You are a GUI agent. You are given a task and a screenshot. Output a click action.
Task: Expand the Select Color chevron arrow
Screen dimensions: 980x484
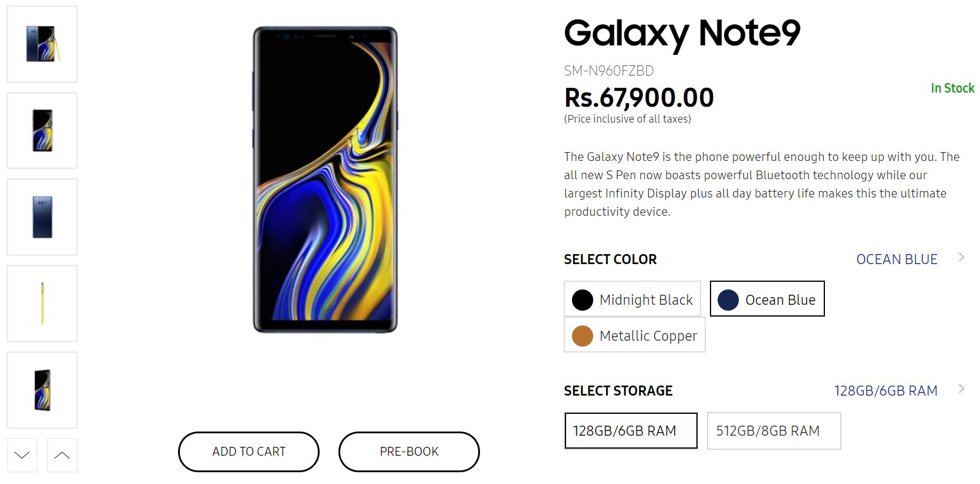click(962, 258)
